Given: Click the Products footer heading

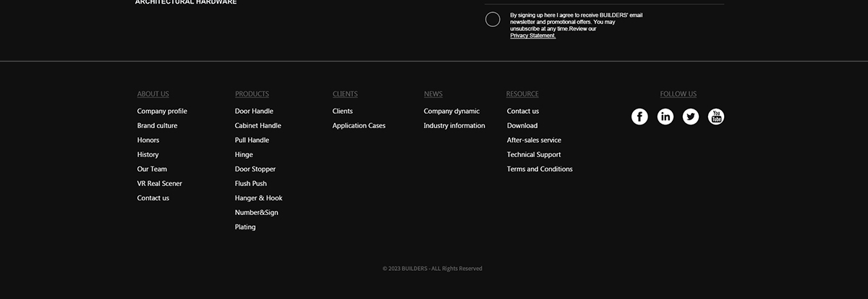Looking at the screenshot, I should [252, 94].
